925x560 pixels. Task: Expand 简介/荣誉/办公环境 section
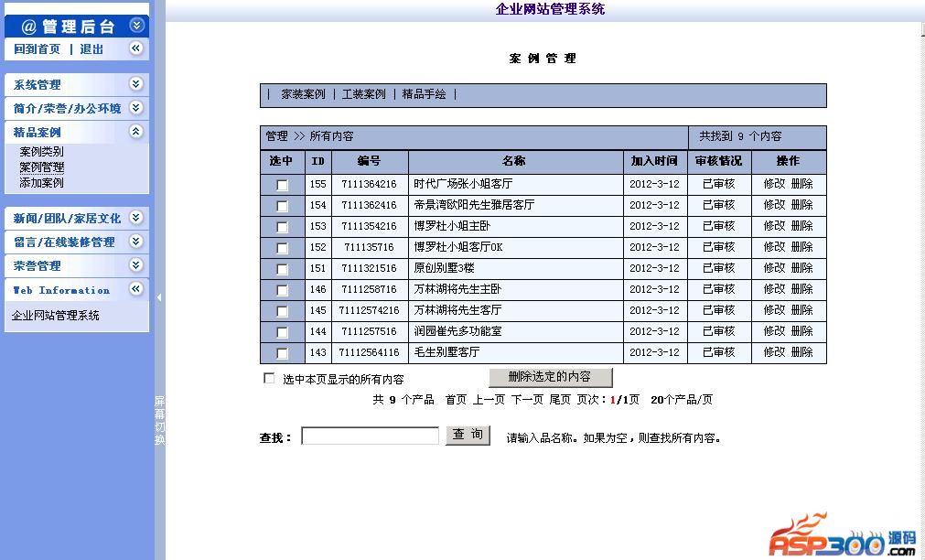point(136,107)
